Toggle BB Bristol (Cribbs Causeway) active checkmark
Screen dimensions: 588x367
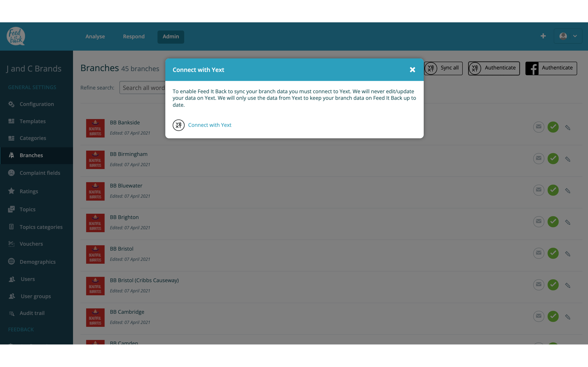coord(553,285)
